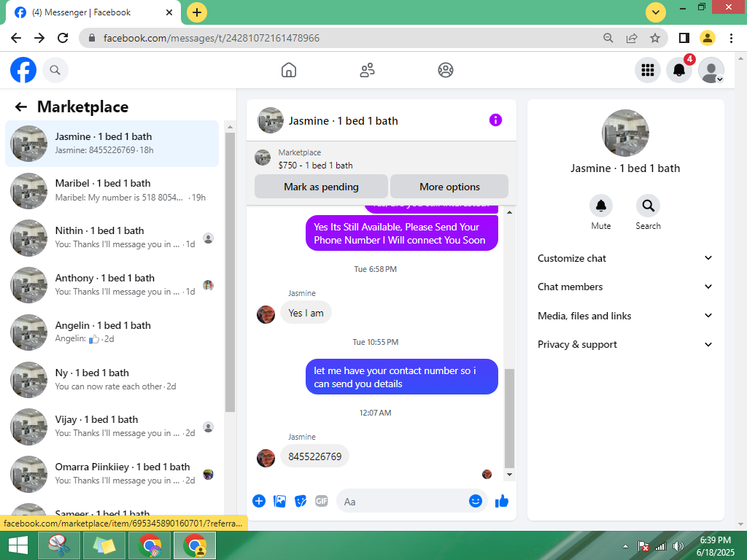Image resolution: width=747 pixels, height=560 pixels.
Task: Open the Omarra Piinkiiey chat
Action: pos(112,474)
